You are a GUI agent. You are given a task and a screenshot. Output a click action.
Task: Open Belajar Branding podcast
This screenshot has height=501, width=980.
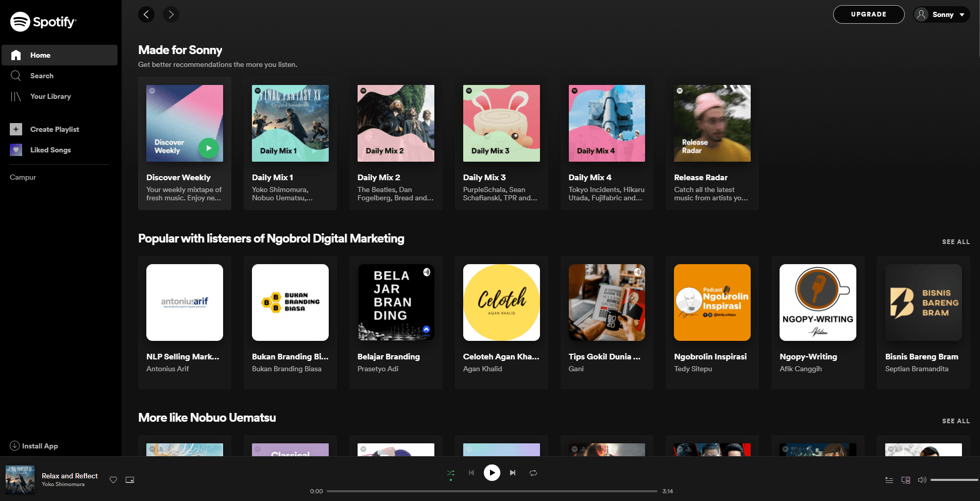click(x=396, y=322)
